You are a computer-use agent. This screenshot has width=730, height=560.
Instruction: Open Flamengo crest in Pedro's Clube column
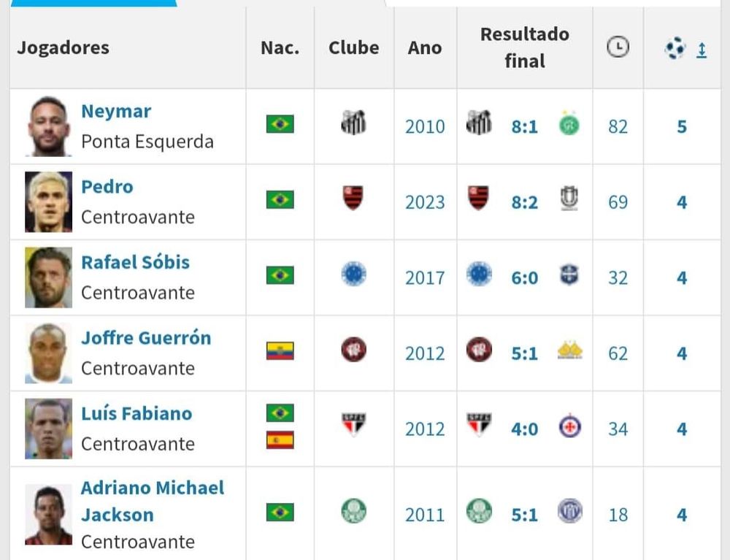point(353,198)
